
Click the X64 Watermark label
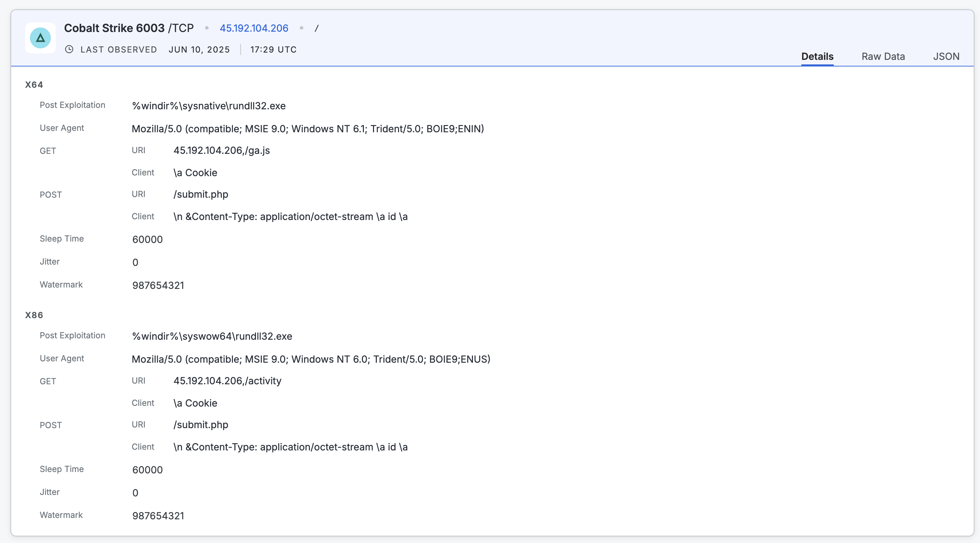coord(61,284)
